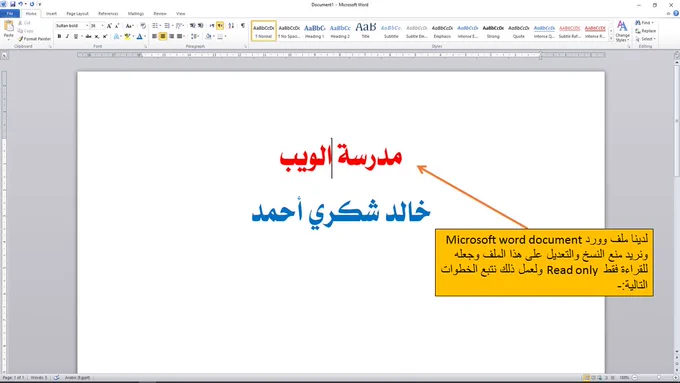Apply strikethrough formatting
680x383 pixels.
click(88, 36)
